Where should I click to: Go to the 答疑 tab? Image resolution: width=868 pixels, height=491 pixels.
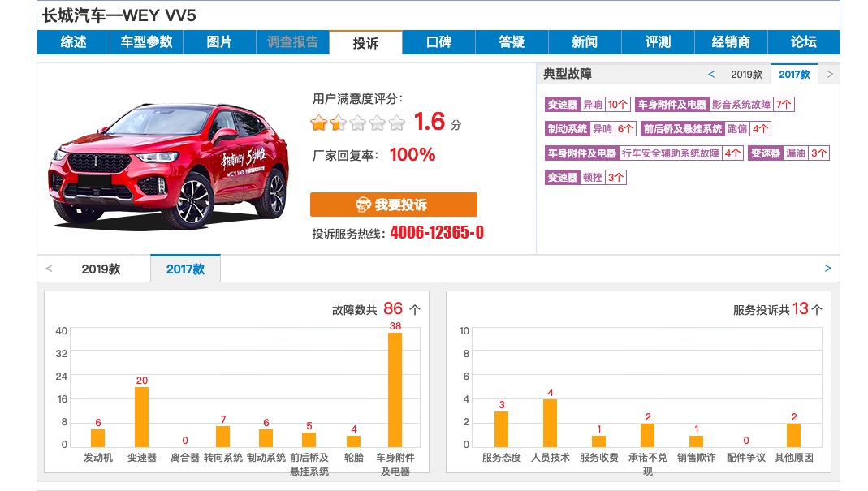pyautogui.click(x=512, y=42)
